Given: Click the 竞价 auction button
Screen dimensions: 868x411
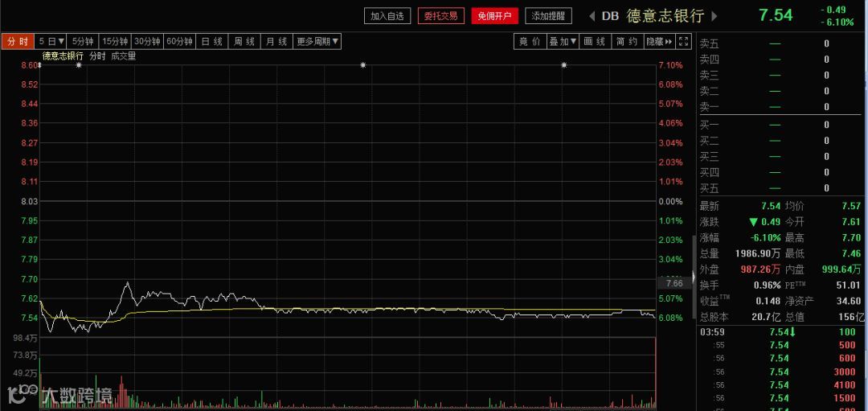Looking at the screenshot, I should tap(530, 42).
